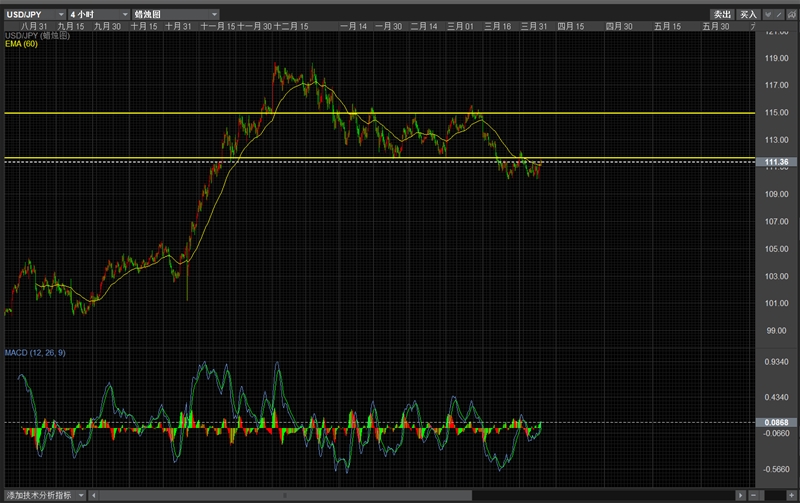This screenshot has height=503, width=800.
Task: Click the 买入 buy button
Action: pyautogui.click(x=748, y=14)
